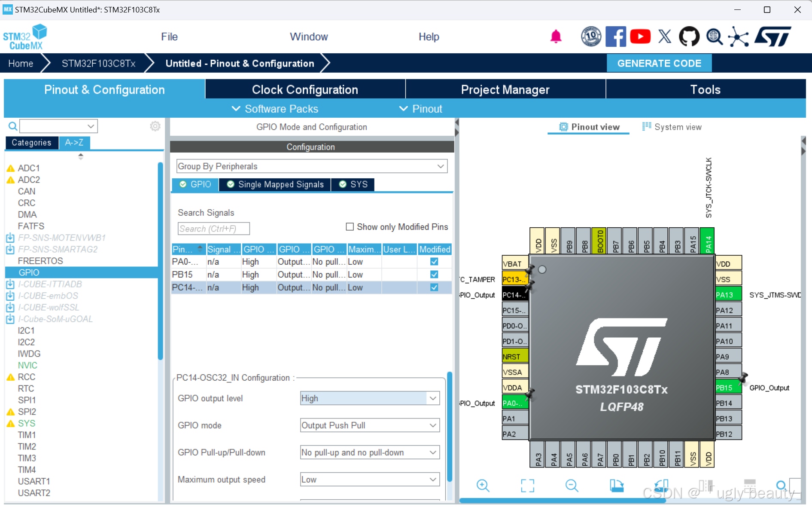Click the configuration panel vertical scrollbar
Viewport: 812px width, 507px height.
450,427
